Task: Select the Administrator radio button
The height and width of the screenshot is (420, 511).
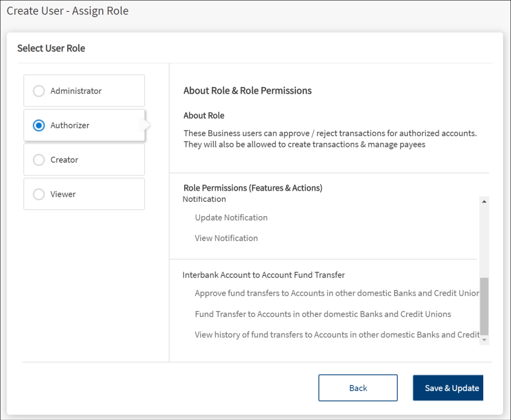Action: tap(39, 91)
